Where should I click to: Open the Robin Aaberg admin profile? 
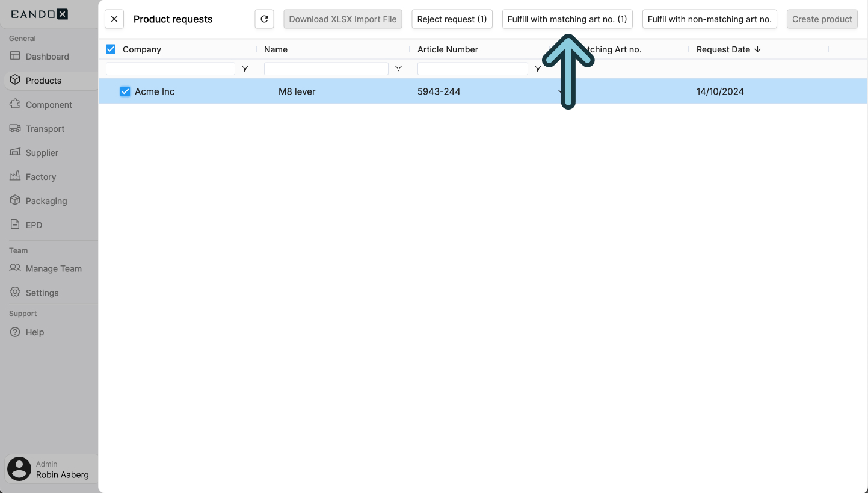pos(51,469)
